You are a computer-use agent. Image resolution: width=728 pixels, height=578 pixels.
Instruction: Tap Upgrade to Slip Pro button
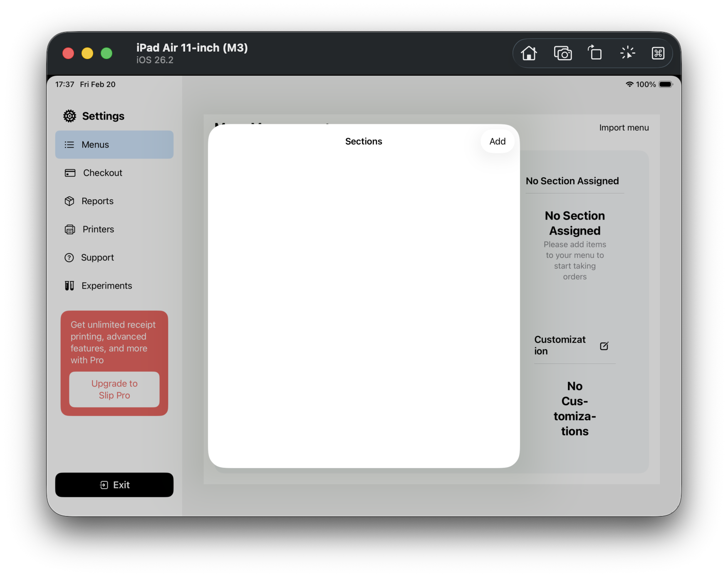pyautogui.click(x=114, y=389)
